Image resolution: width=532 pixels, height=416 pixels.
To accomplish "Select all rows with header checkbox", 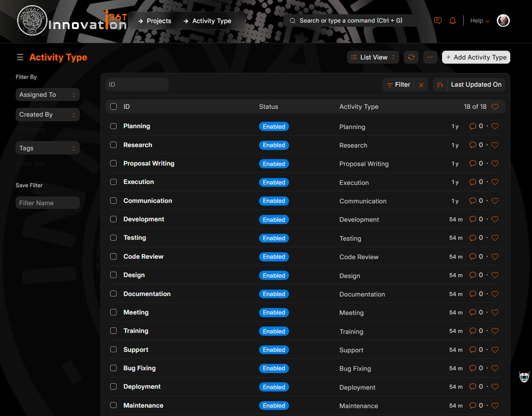I will (113, 107).
